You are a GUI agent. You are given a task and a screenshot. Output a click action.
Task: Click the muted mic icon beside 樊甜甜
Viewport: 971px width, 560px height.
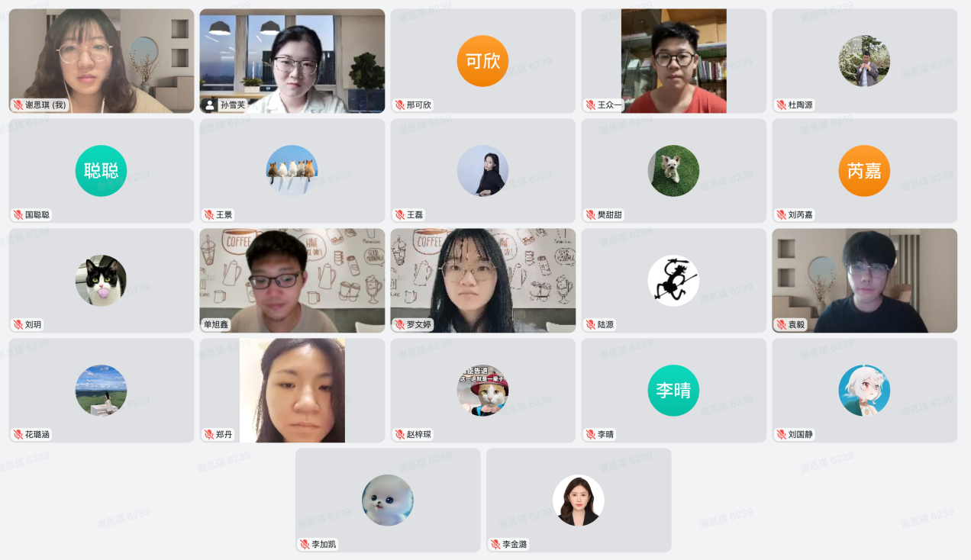(x=591, y=215)
